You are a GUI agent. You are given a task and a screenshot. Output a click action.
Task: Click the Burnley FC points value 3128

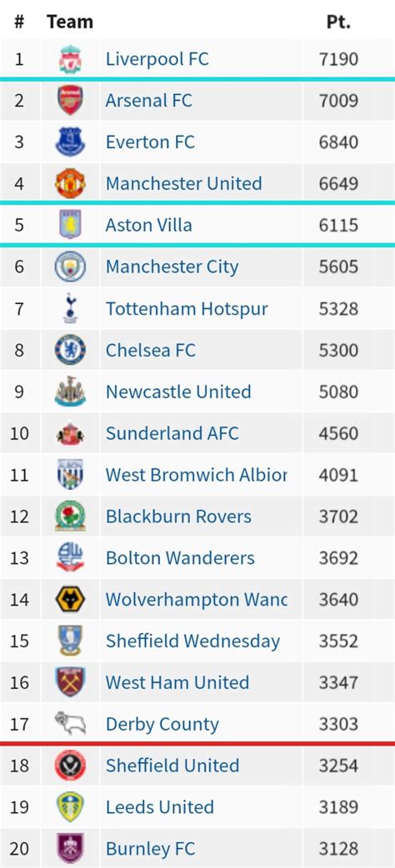(x=338, y=849)
